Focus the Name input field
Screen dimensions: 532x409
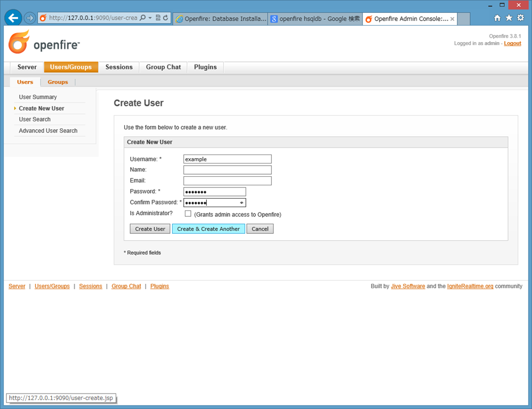pos(227,170)
